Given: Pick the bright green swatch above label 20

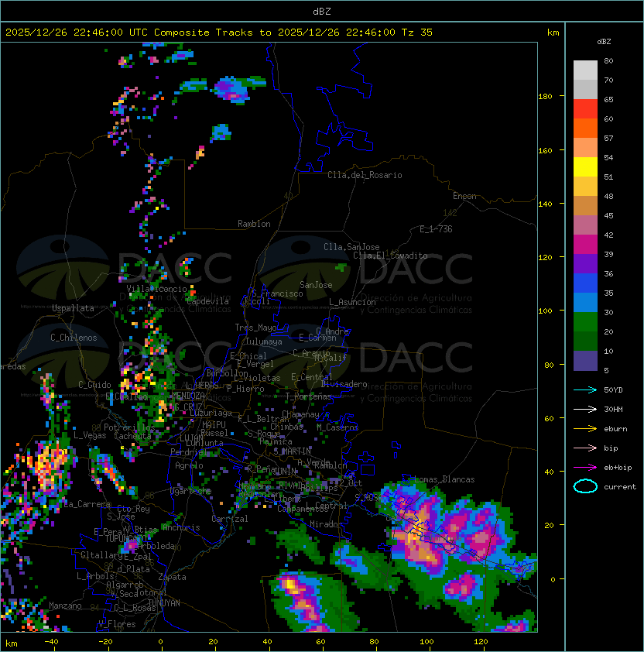Looking at the screenshot, I should (x=585, y=322).
